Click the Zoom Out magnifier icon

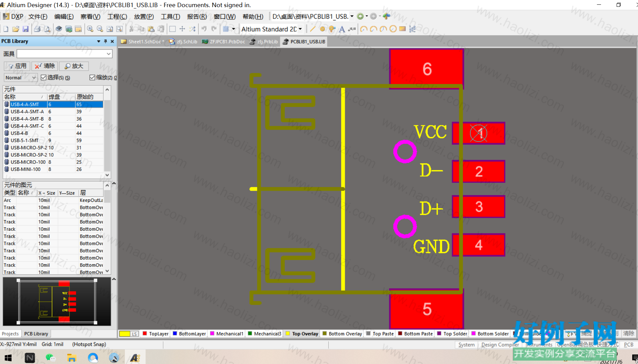100,29
